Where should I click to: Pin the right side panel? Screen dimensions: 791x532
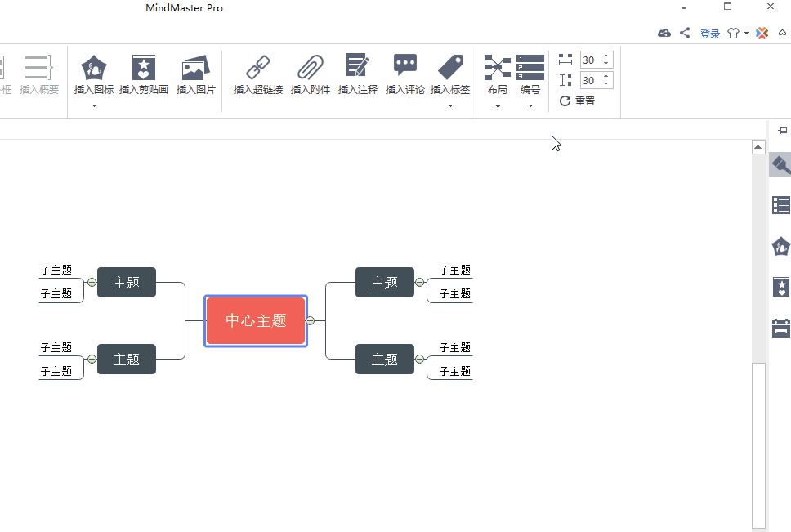coord(783,131)
